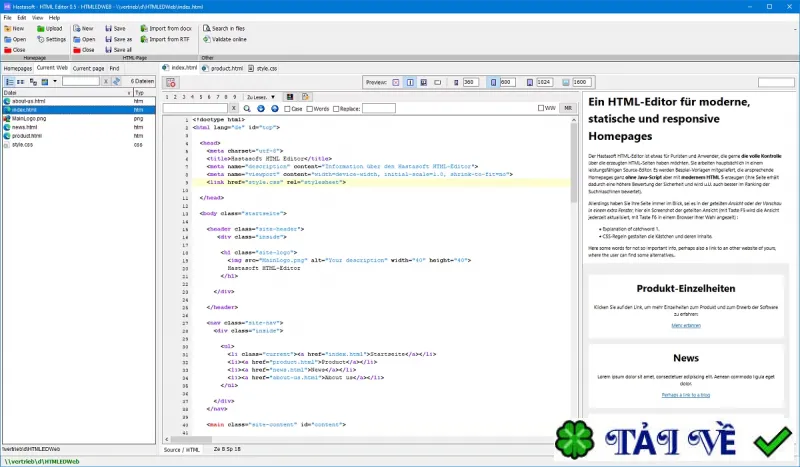This screenshot has height=467, width=800.
Task: Click Close in the Homepage group
Action: [14, 50]
